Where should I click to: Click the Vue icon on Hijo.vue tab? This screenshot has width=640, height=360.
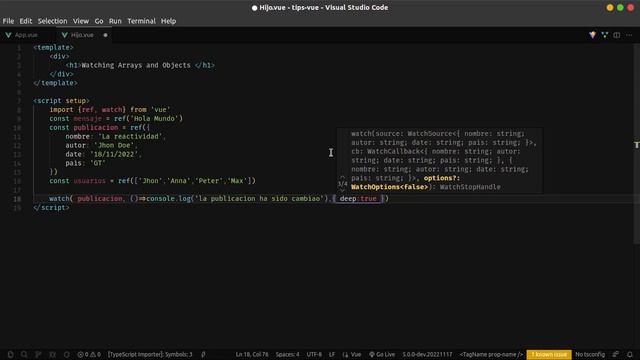[64, 35]
